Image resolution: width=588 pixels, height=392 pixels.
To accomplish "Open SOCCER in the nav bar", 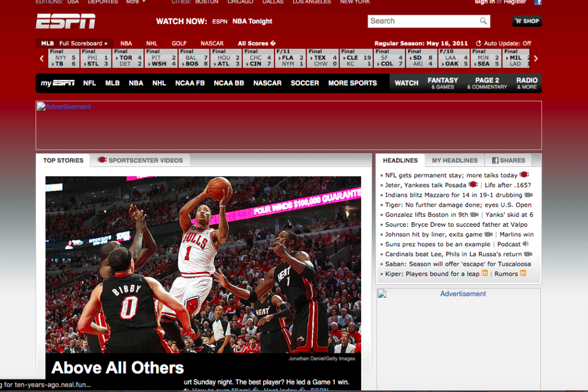I will click(304, 83).
